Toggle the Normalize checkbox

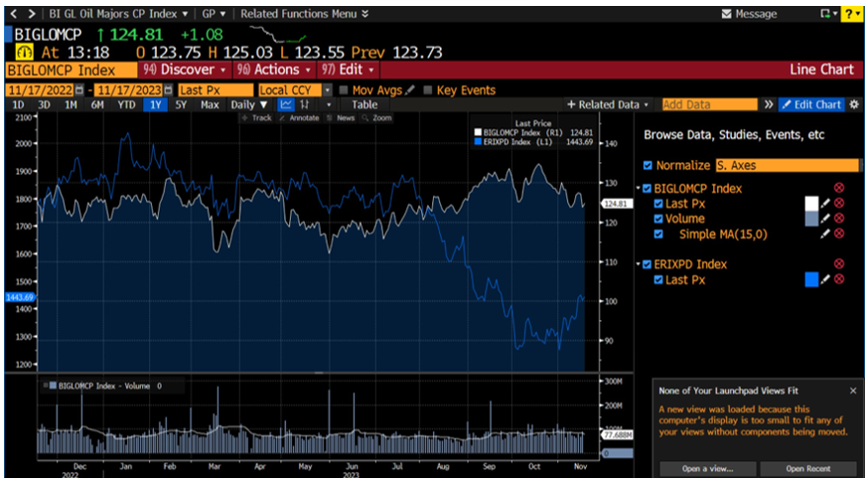[649, 166]
